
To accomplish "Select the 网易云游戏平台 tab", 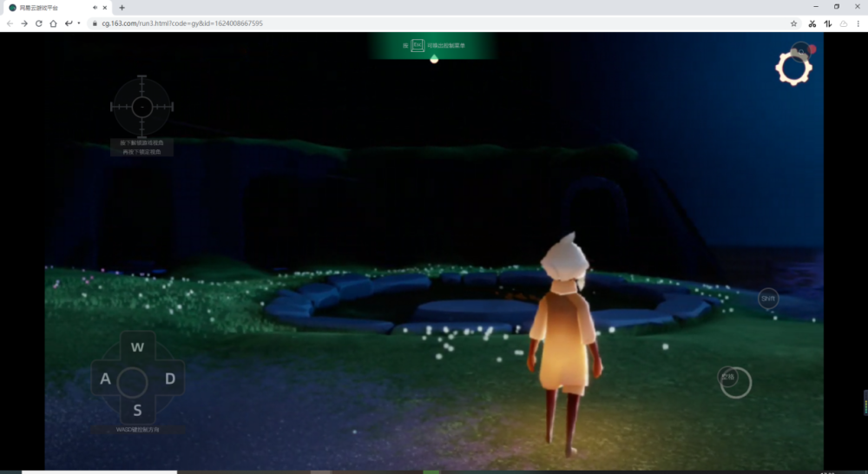I will (x=56, y=8).
